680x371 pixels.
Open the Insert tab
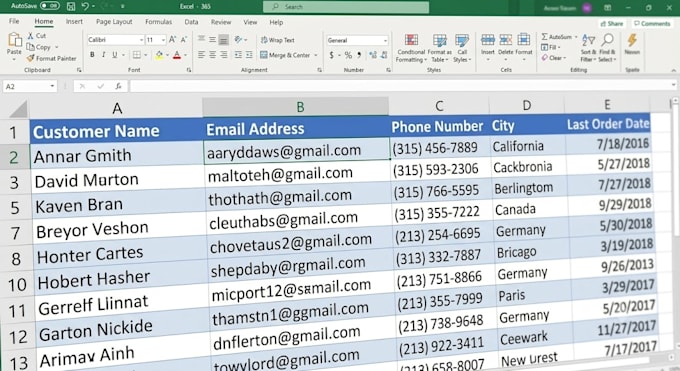coord(74,21)
